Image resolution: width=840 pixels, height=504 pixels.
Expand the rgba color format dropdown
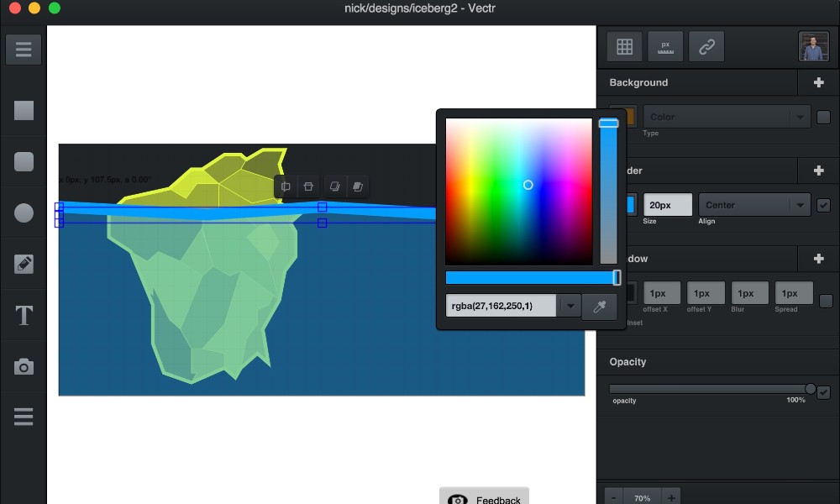[x=570, y=306]
